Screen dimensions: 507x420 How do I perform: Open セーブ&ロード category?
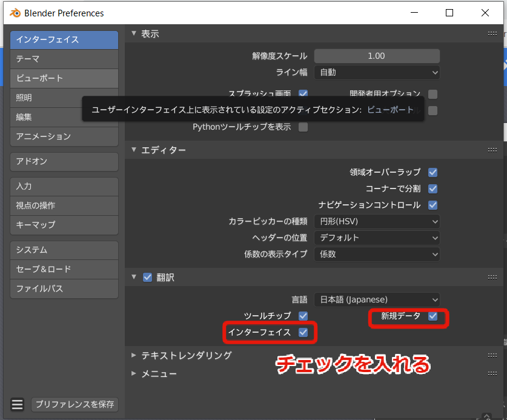tap(64, 269)
